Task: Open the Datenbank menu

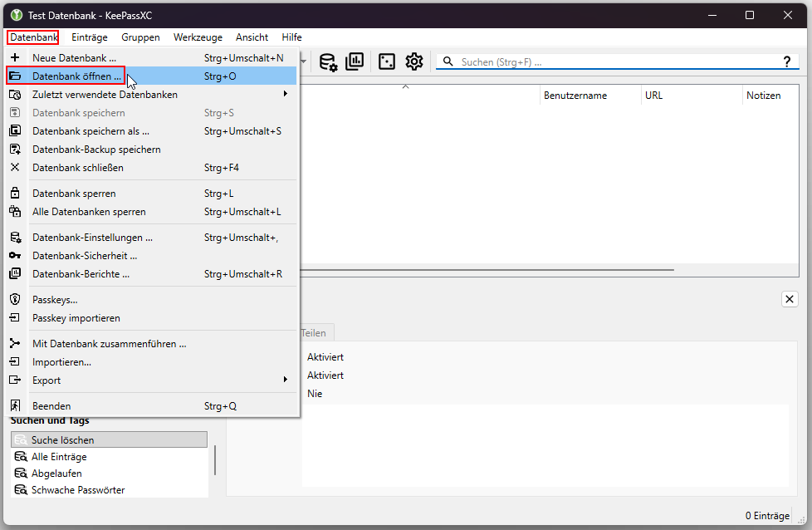Action: tap(33, 37)
